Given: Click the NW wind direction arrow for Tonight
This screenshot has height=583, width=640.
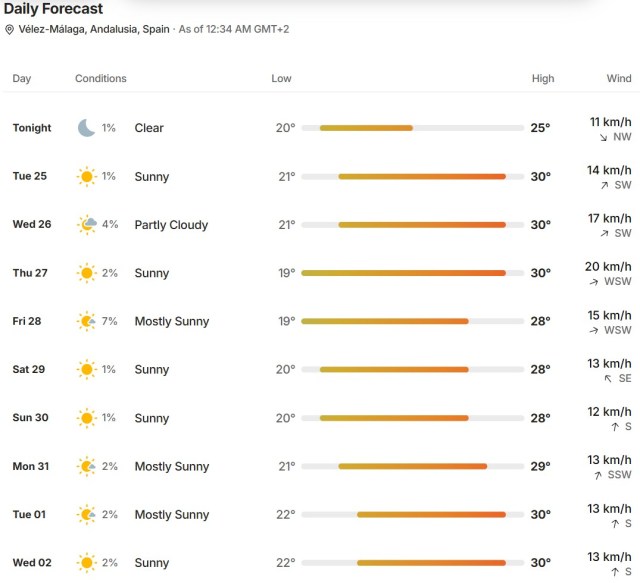Looking at the screenshot, I should [604, 138].
